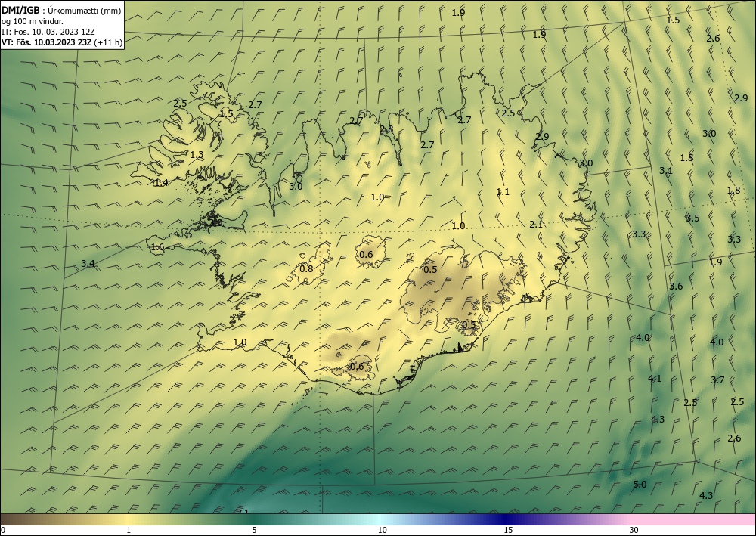Click the '10' tick label on the color scale
The width and height of the screenshot is (756, 536).
pyautogui.click(x=382, y=531)
